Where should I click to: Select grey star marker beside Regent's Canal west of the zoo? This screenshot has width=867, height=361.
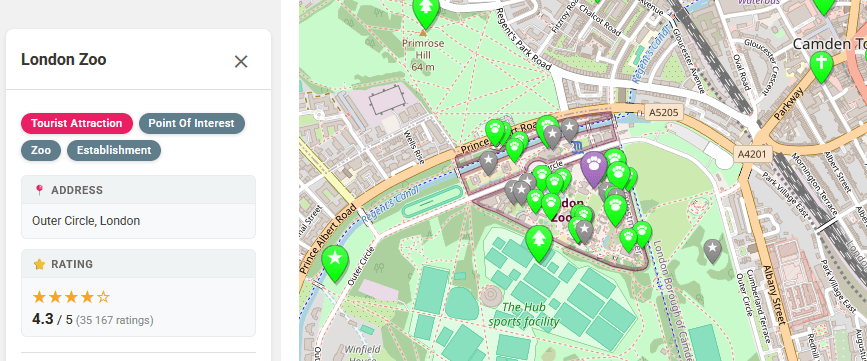click(488, 162)
